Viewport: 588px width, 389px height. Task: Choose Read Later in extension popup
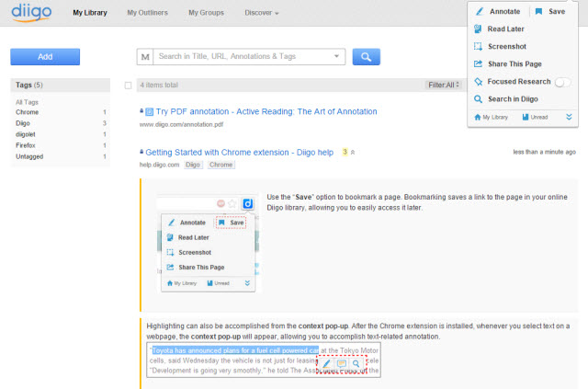[x=499, y=29]
